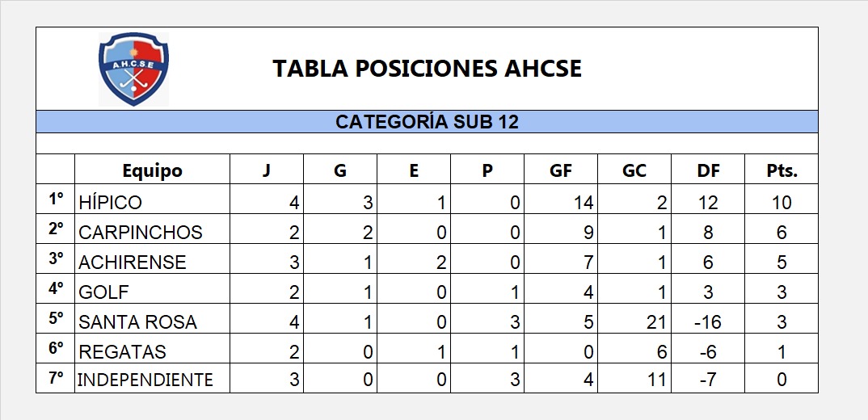Click the SANTA ROSA team name
This screenshot has height=420, width=868.
coord(137,322)
